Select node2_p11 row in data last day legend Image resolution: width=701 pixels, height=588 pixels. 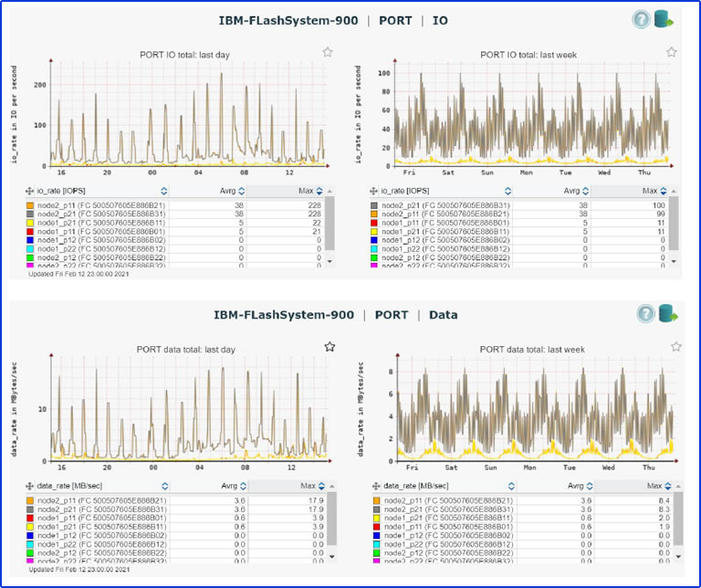click(x=176, y=501)
